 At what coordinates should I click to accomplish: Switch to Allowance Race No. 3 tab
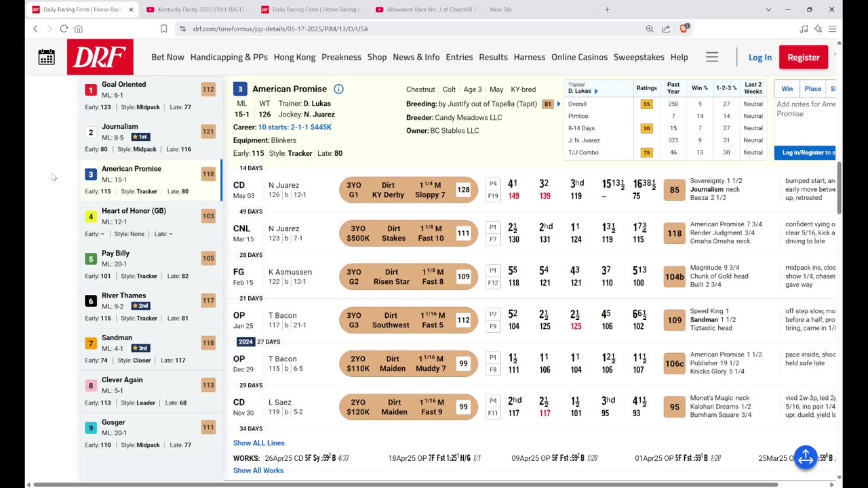point(427,9)
